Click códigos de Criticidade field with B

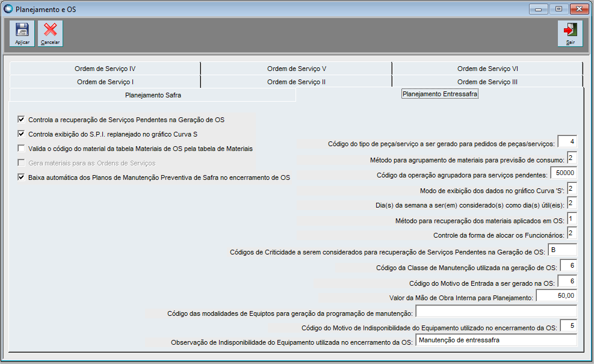(x=563, y=250)
